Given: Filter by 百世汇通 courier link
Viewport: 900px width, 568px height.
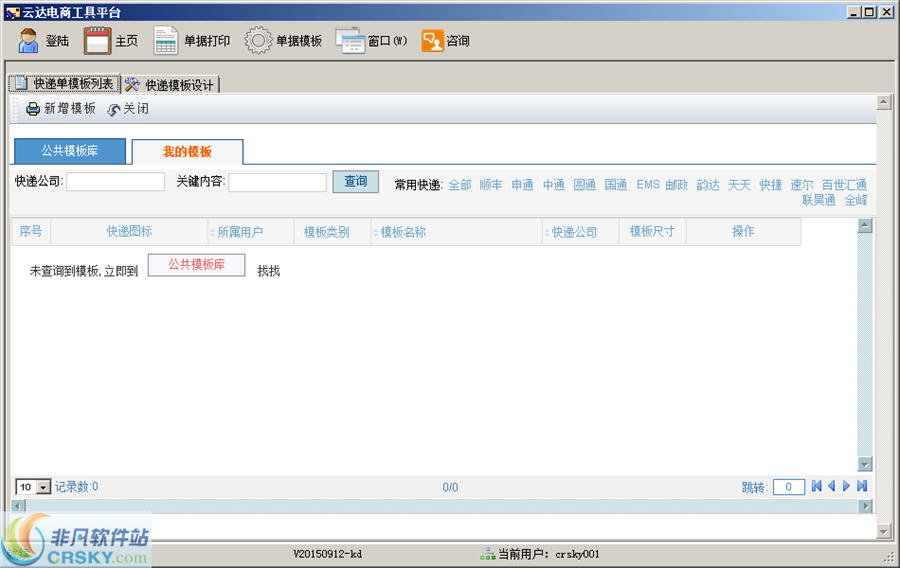Looking at the screenshot, I should (x=844, y=185).
